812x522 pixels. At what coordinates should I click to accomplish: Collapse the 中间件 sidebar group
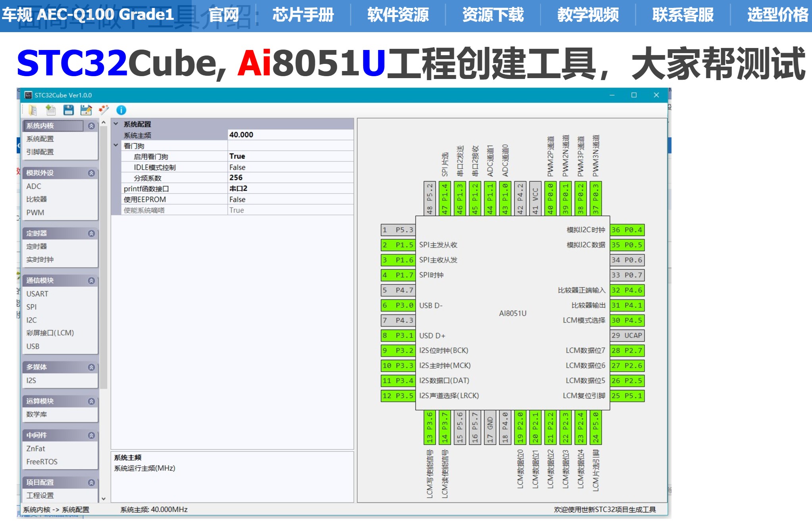(x=91, y=435)
